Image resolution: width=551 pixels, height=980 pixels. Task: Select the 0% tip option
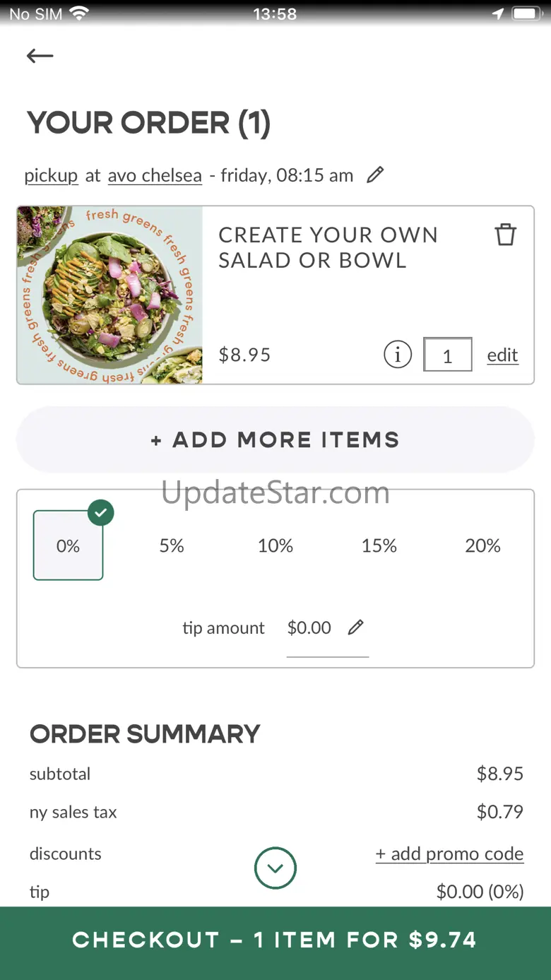68,545
